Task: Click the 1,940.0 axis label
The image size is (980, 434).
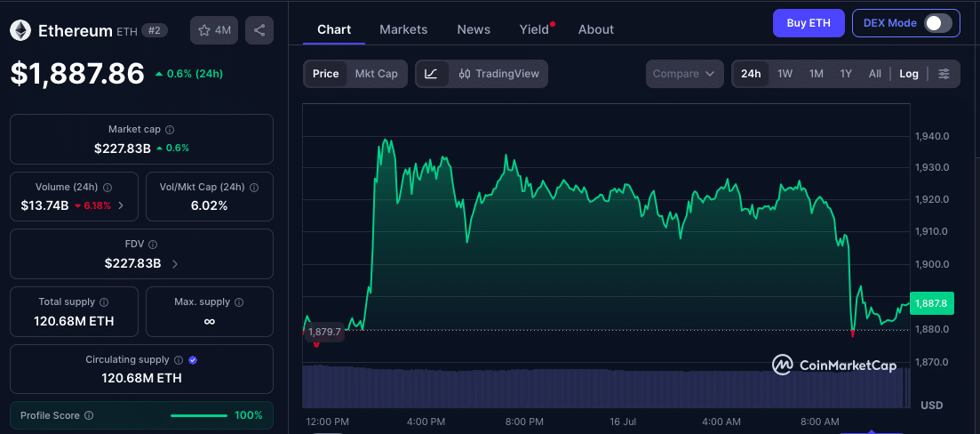Action: (x=931, y=136)
